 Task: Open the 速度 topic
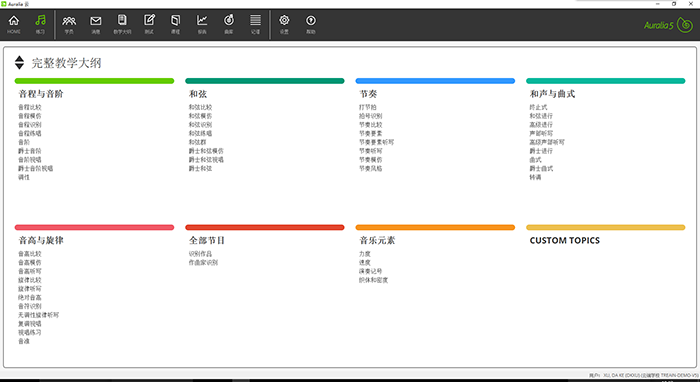[x=365, y=262]
